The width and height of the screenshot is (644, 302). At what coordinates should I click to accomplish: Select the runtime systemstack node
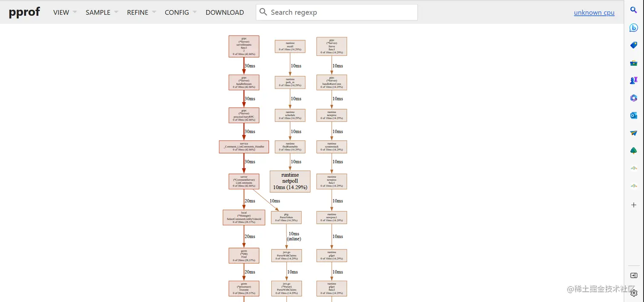[332, 147]
